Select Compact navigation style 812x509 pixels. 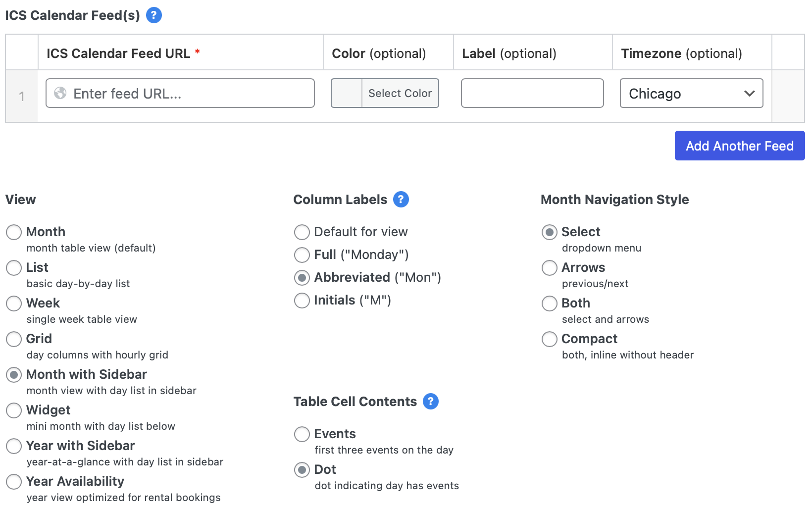click(x=550, y=339)
